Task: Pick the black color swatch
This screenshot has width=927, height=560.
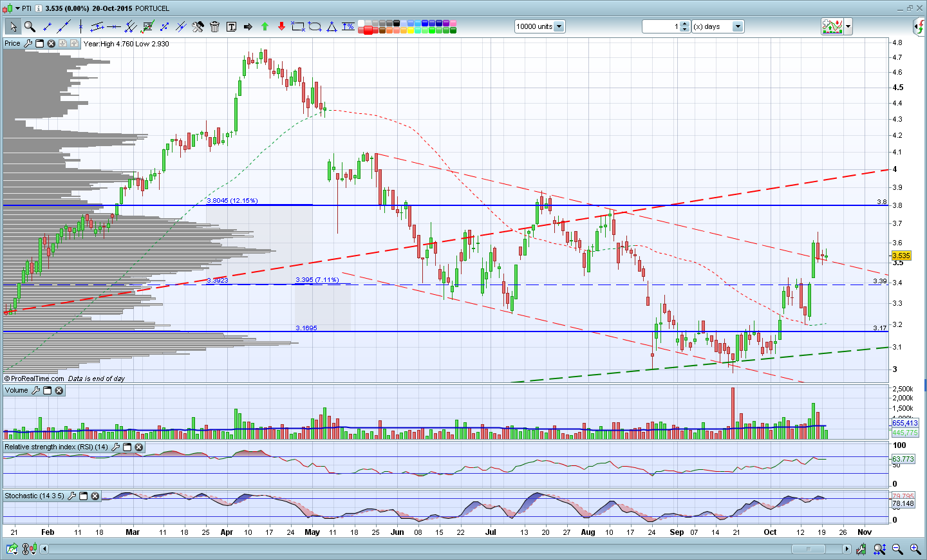Action: pyautogui.click(x=397, y=23)
